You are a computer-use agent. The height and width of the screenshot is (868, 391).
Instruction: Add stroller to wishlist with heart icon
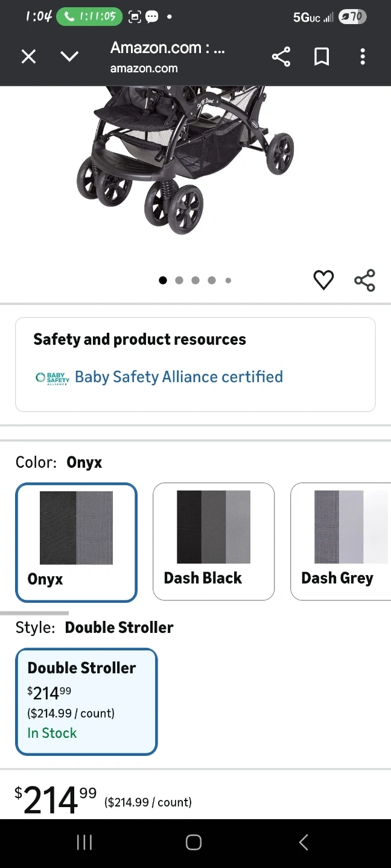323,280
